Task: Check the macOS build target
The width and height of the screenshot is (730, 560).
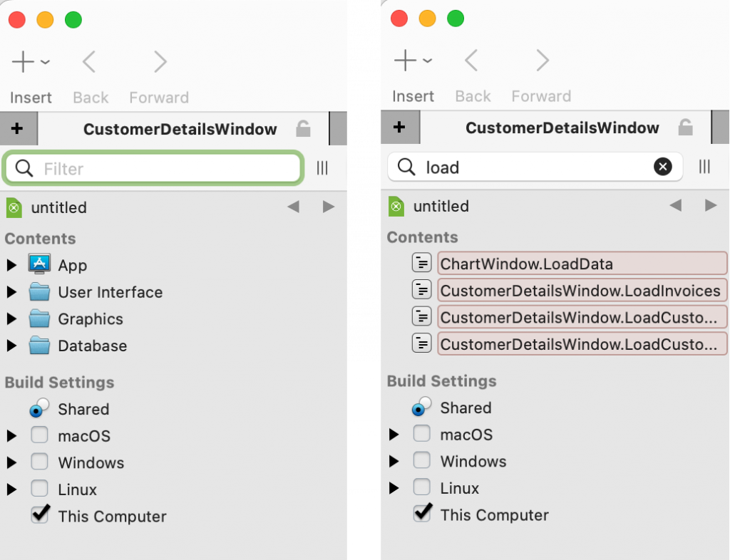Action: point(39,435)
